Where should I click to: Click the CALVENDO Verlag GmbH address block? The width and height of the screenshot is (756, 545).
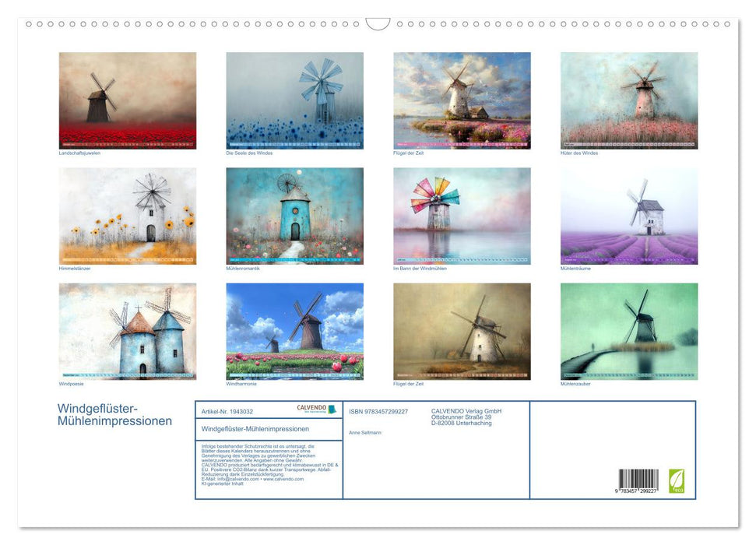click(467, 415)
